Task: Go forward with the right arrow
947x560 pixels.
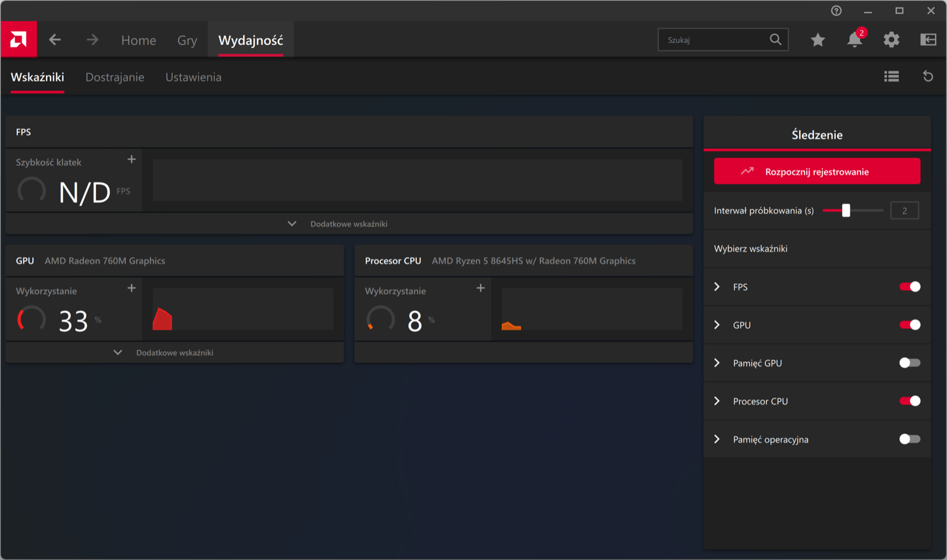Action: 93,40
